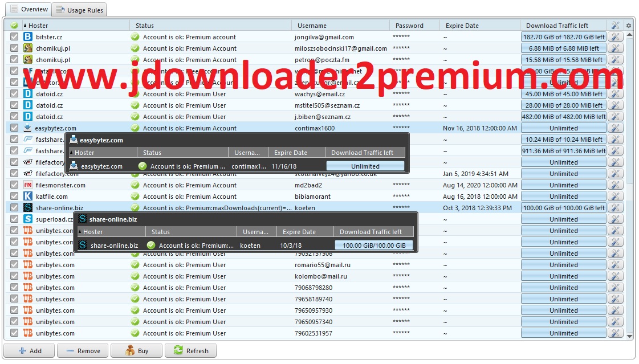This screenshot has width=639, height=364.
Task: Sort by Expire Date column header
Action: point(479,25)
